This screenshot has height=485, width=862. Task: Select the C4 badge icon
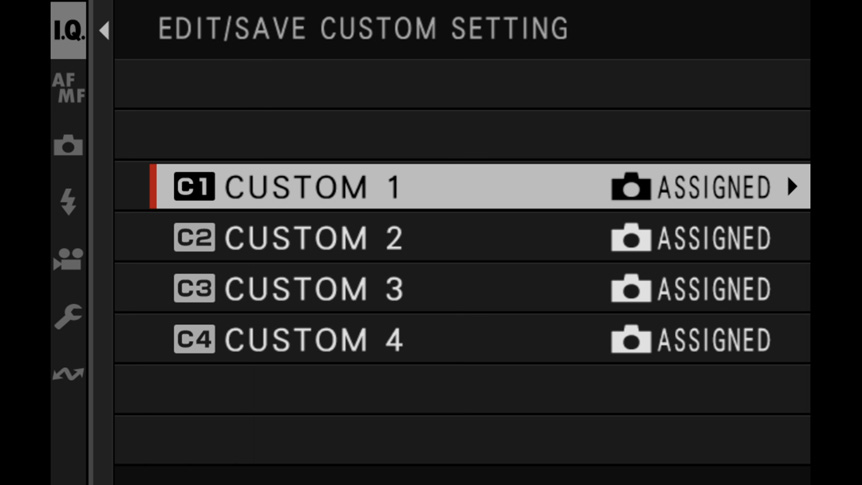[194, 339]
